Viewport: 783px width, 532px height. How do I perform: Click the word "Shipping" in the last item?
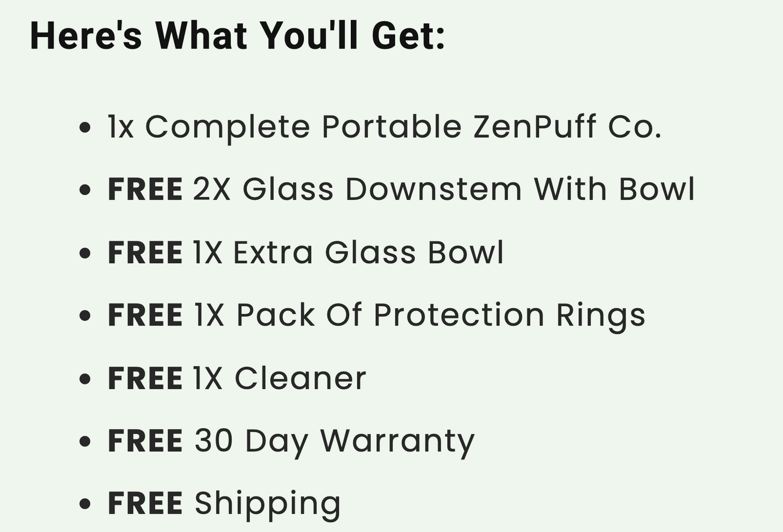click(x=268, y=503)
